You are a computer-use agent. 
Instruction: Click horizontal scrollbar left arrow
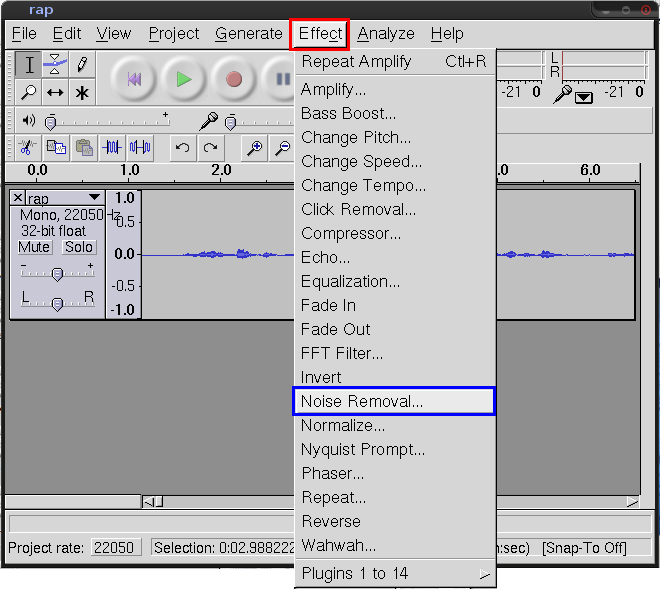(148, 502)
